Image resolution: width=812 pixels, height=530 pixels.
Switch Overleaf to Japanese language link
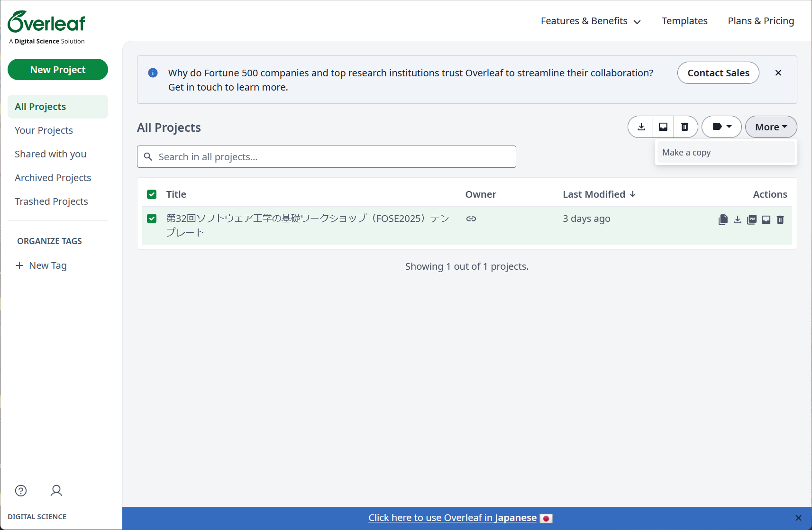453,518
